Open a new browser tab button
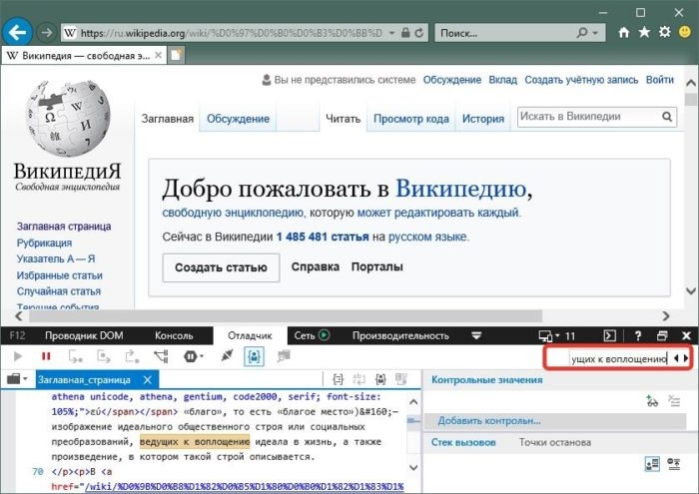 (177, 55)
